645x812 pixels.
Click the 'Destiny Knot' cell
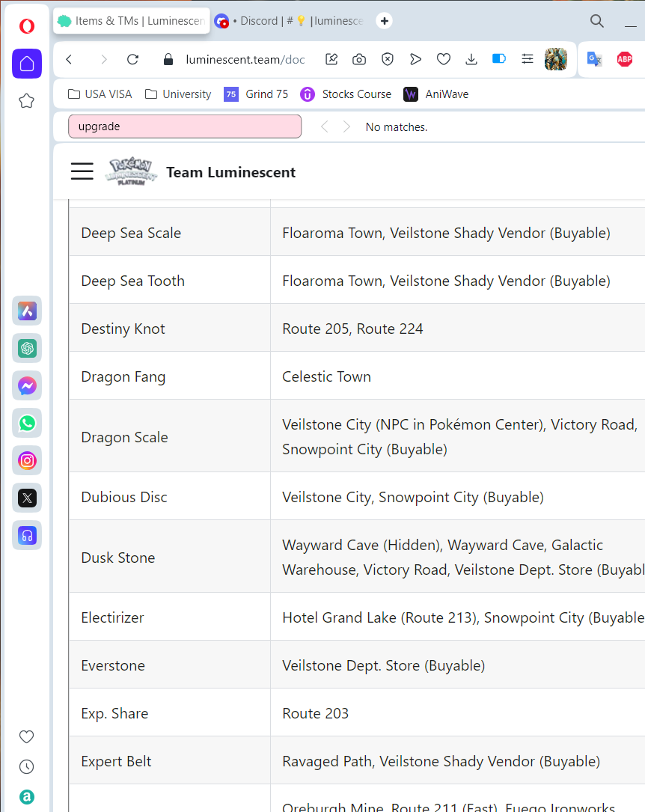point(170,328)
